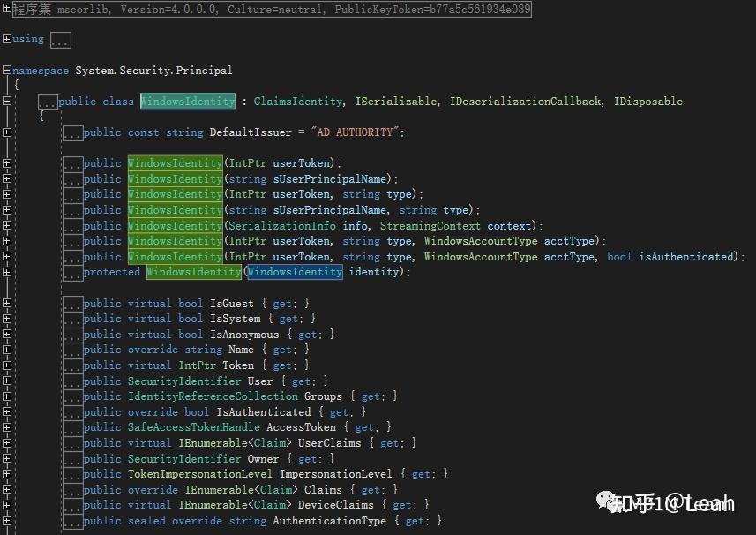Image resolution: width=756 pixels, height=535 pixels.
Task: Expand the mscorlib assembly header region
Action: pyautogui.click(x=6, y=8)
